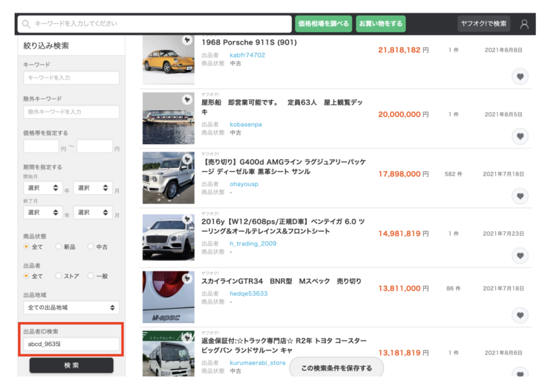The height and width of the screenshot is (392, 555).
Task: Select 中古 under 商品状態
Action: [x=91, y=247]
